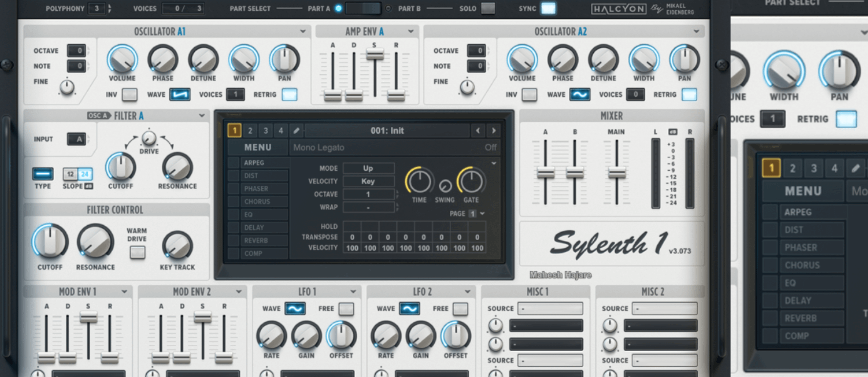Click the Filter A Drive knob
The image size is (868, 377).
pyautogui.click(x=149, y=139)
